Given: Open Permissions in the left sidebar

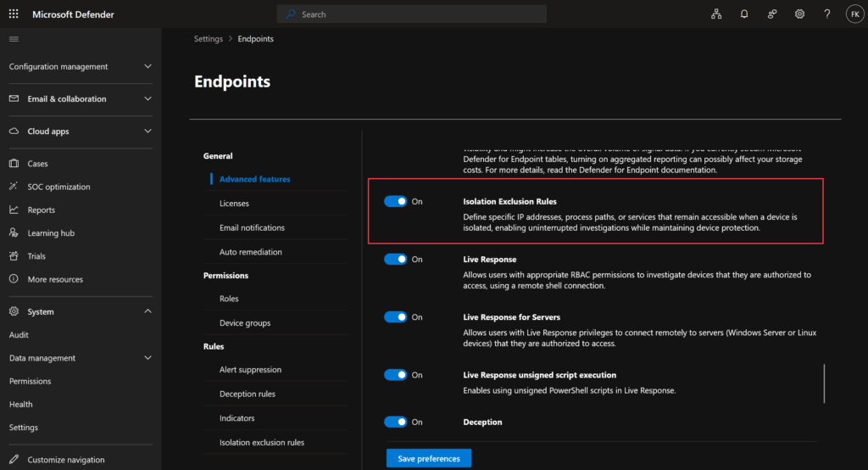Looking at the screenshot, I should click(x=30, y=381).
